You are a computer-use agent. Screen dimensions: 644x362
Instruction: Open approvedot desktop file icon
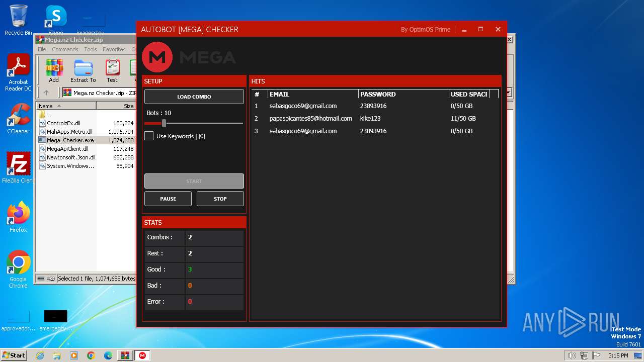[18, 321]
